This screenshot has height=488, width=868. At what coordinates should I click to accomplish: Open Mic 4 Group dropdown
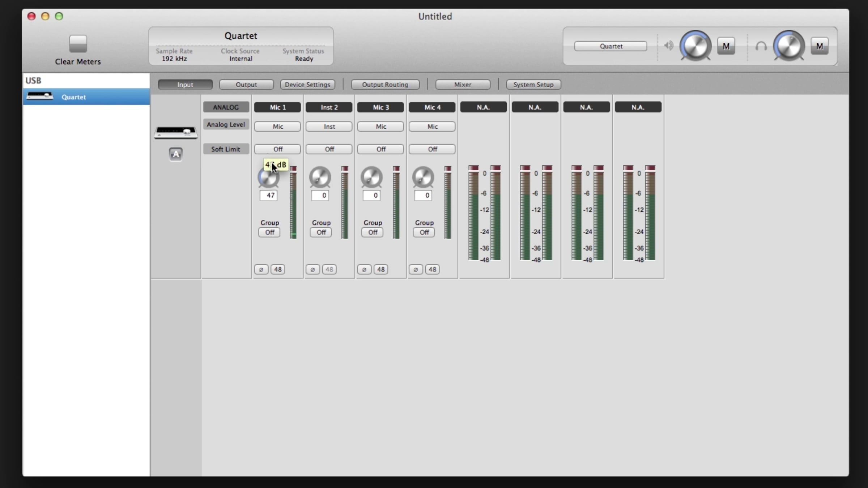click(424, 232)
